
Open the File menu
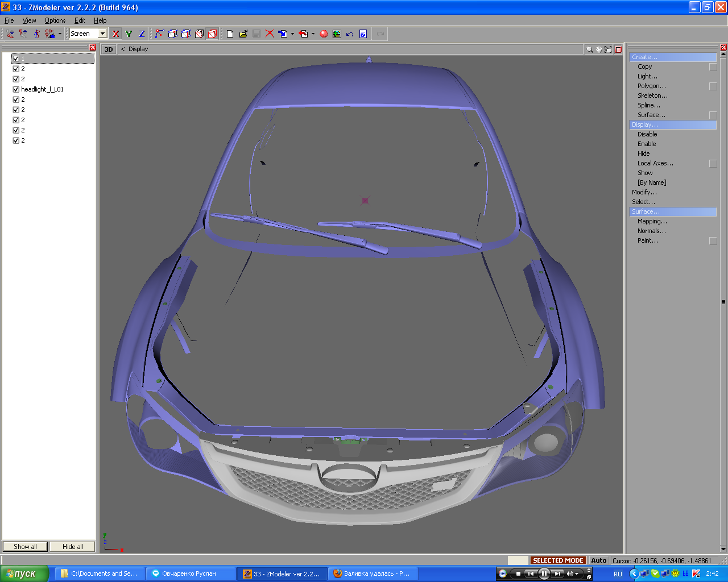(9, 20)
